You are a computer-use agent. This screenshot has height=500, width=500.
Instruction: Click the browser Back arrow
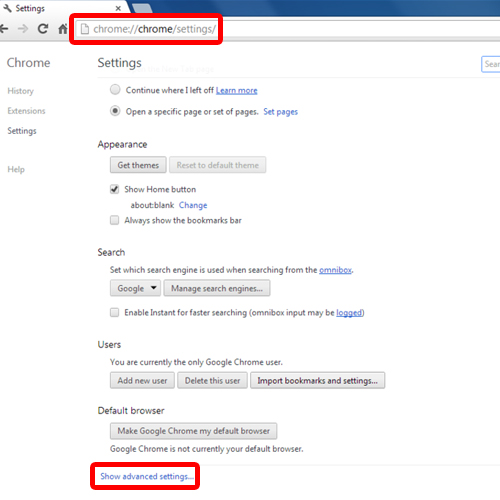coord(4,29)
